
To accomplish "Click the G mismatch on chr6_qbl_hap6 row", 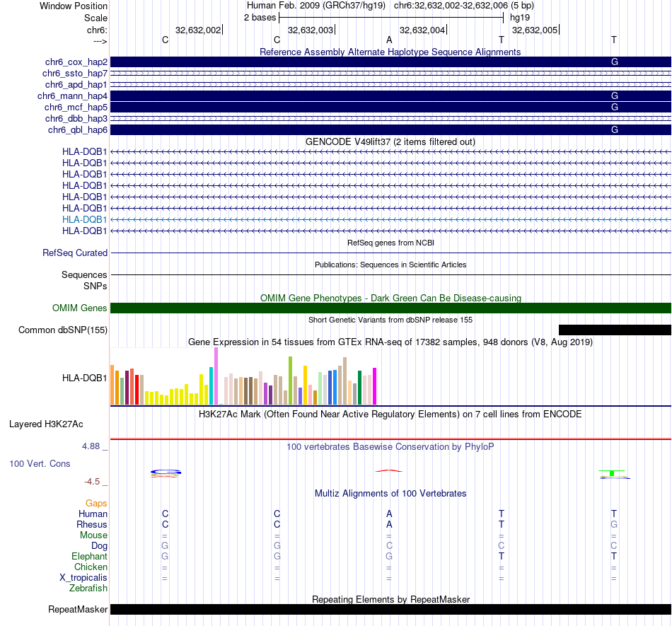I will pyautogui.click(x=615, y=130).
